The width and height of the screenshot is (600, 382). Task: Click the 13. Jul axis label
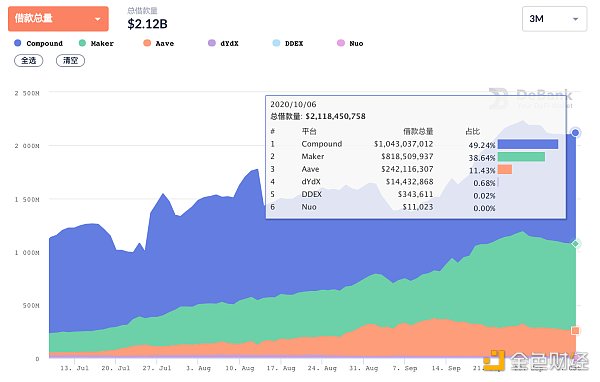click(x=75, y=368)
